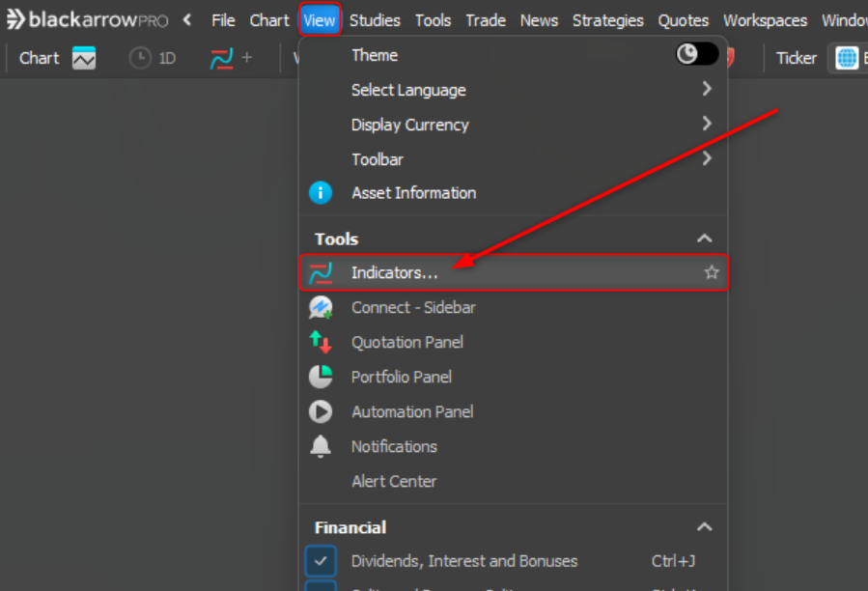
Task: Expand the Display Currency submenu arrow
Action: pos(707,124)
